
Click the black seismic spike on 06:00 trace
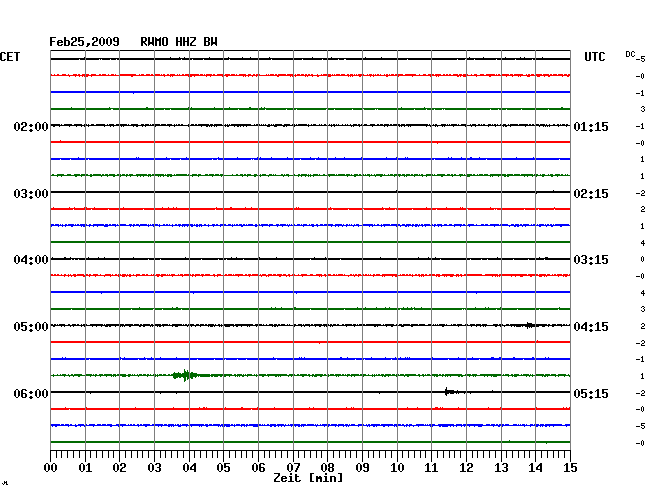tap(450, 392)
